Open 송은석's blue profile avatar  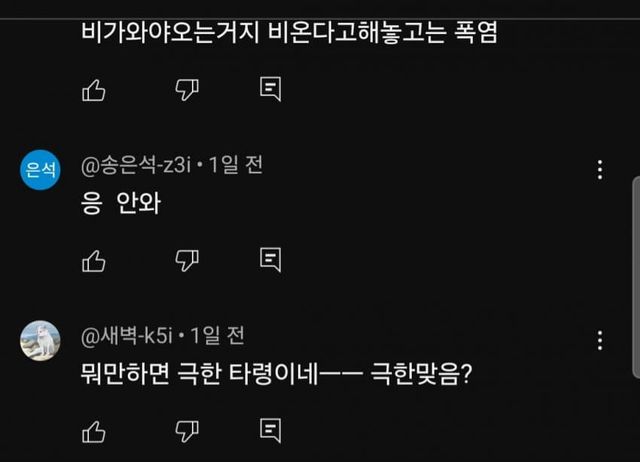(40, 170)
